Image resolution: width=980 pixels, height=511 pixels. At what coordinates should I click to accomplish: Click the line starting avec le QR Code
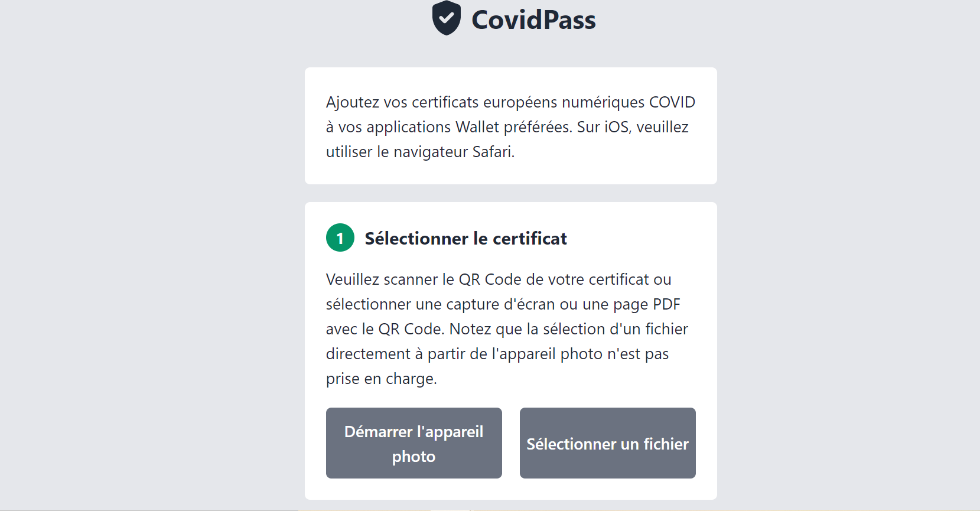pyautogui.click(x=507, y=329)
